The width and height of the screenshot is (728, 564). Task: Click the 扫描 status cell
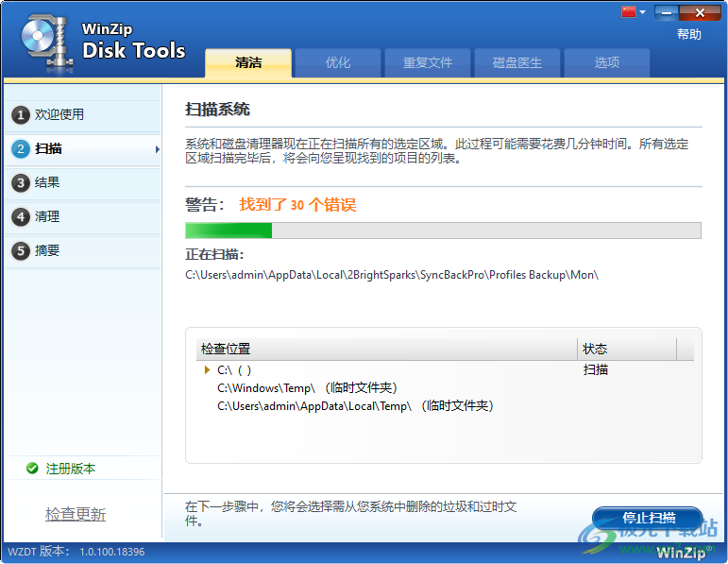click(596, 369)
